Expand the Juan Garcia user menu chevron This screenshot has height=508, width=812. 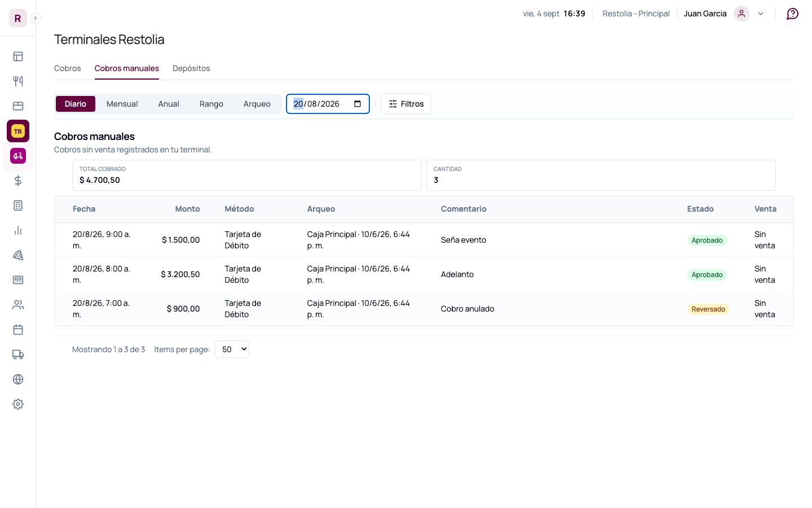[x=761, y=14]
